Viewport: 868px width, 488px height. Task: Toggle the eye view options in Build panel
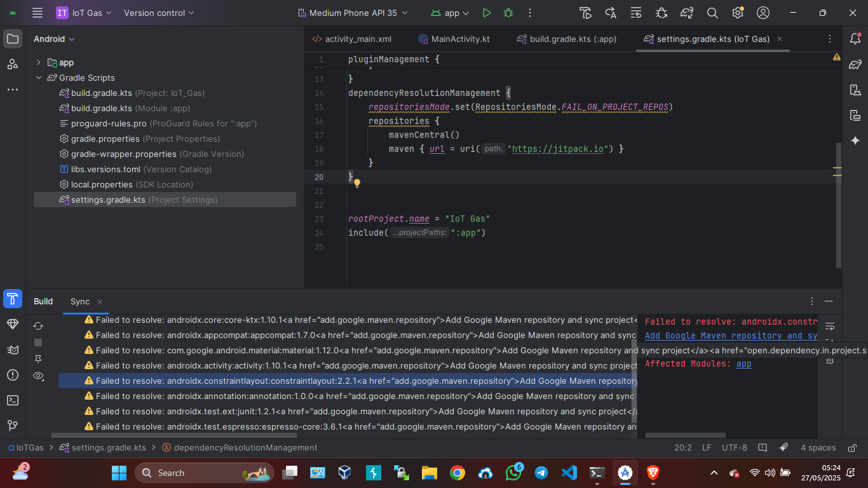tap(38, 376)
